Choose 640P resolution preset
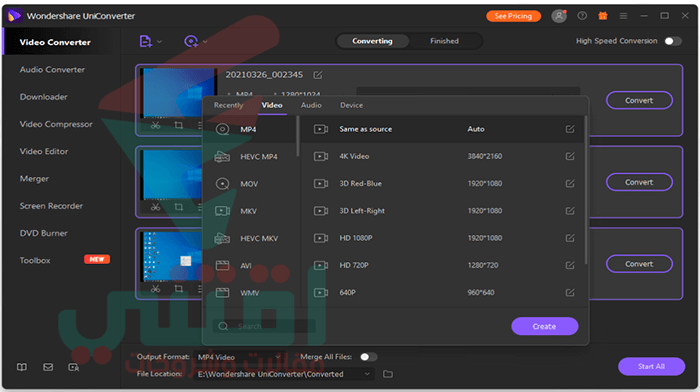The image size is (700, 392). coord(442,292)
